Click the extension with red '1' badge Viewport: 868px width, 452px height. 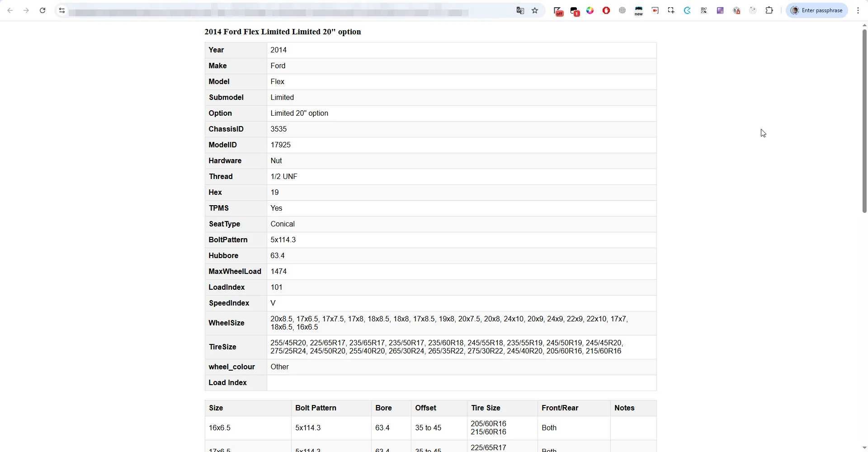pyautogui.click(x=575, y=11)
